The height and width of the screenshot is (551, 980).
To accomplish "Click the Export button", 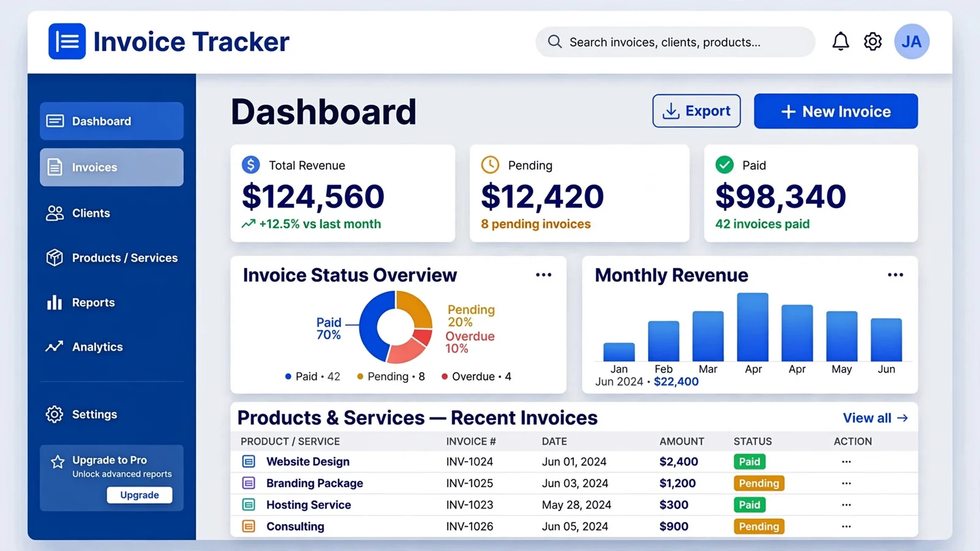I will 696,111.
